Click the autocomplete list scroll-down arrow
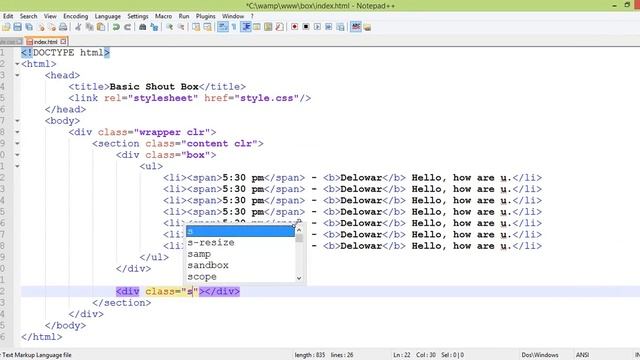This screenshot has width=640, height=360. click(299, 278)
